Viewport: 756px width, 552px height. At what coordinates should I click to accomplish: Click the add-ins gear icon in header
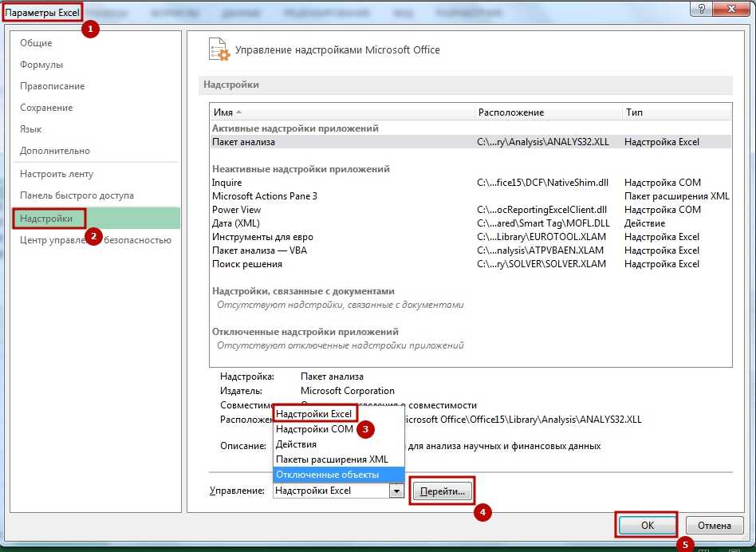(219, 49)
